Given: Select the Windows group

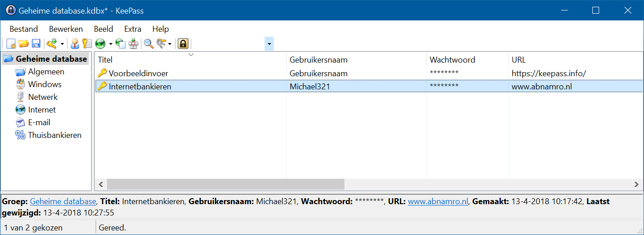Looking at the screenshot, I should [45, 84].
